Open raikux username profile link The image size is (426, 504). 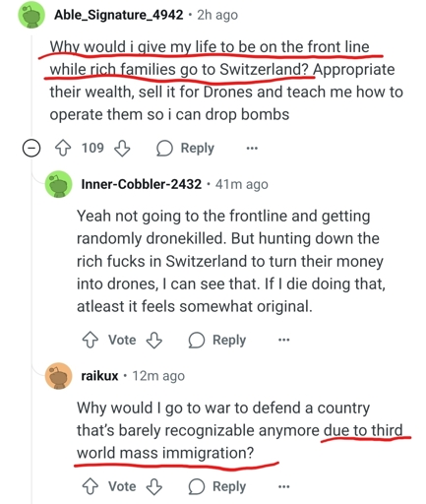point(99,376)
